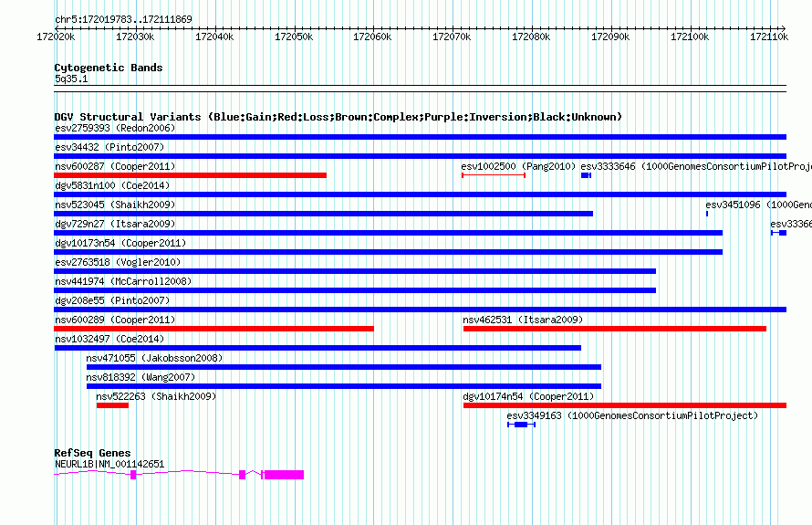The height and width of the screenshot is (525, 812).
Task: Click the 172030k ruler tick label
Action: tap(135, 37)
